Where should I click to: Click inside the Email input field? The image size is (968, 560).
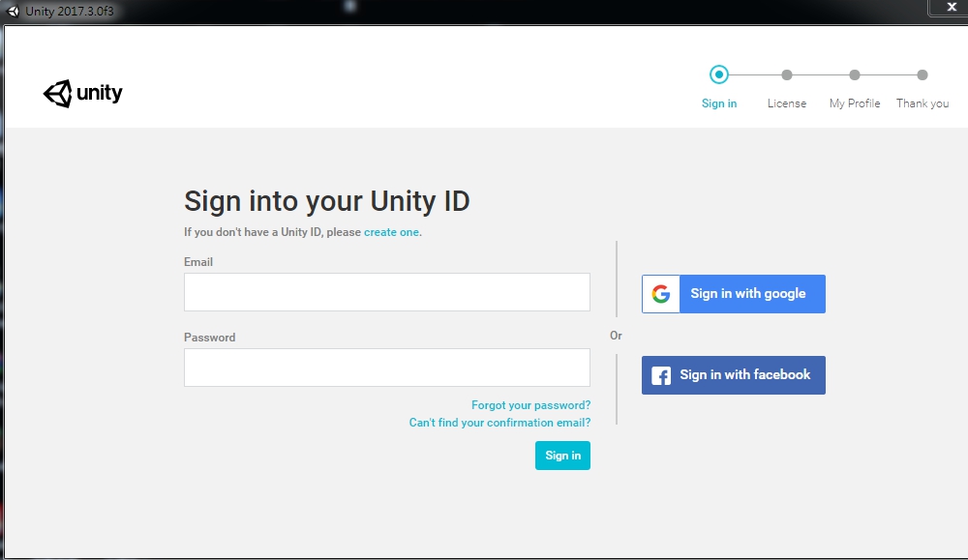(386, 291)
